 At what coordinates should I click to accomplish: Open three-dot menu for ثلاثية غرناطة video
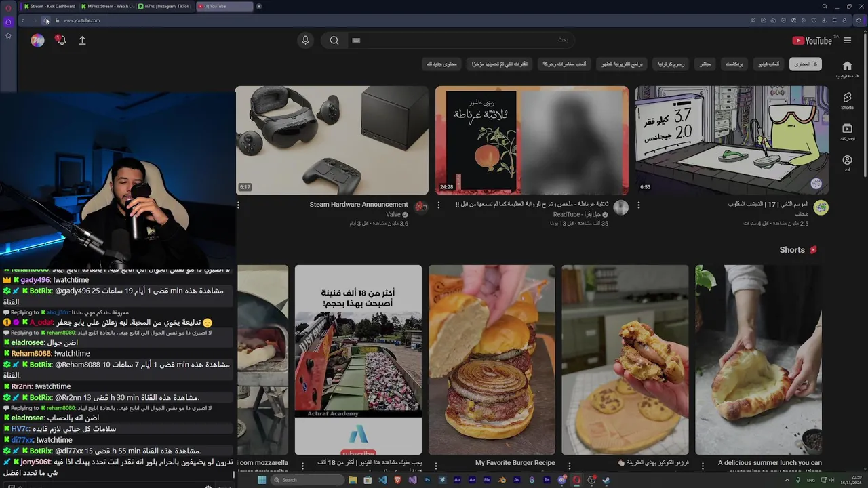tap(438, 205)
